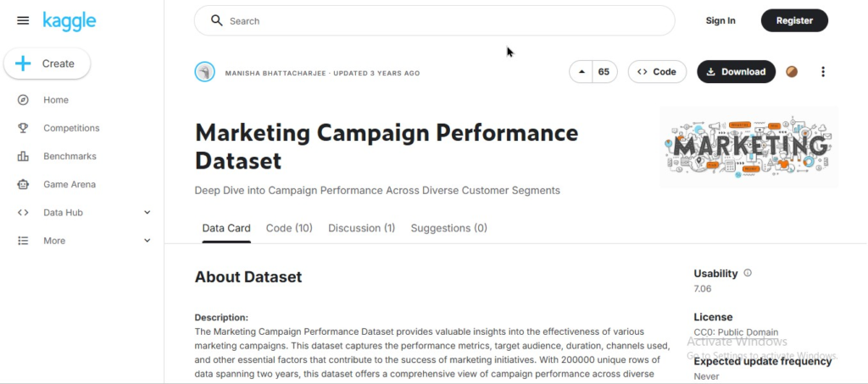Click the Sign In link
Screen dimensions: 868x384
[721, 20]
